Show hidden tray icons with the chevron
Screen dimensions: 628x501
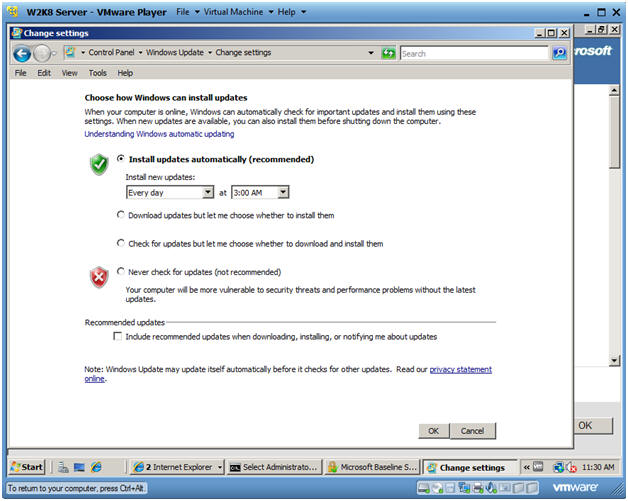pos(527,467)
